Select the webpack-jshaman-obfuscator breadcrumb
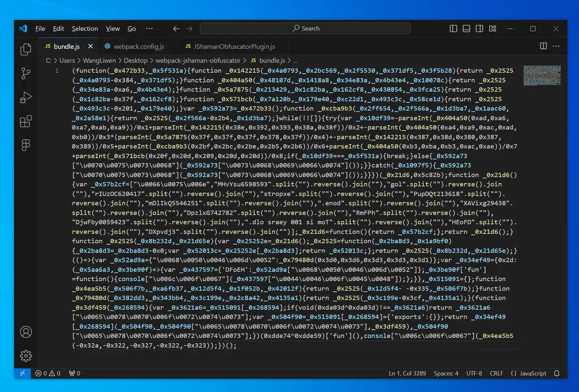579x392 pixels. point(197,61)
